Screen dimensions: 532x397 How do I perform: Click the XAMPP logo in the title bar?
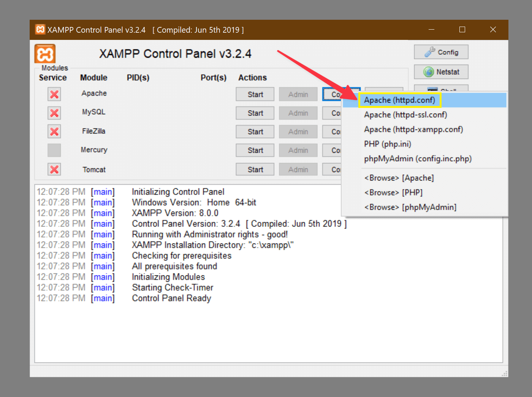coord(40,30)
